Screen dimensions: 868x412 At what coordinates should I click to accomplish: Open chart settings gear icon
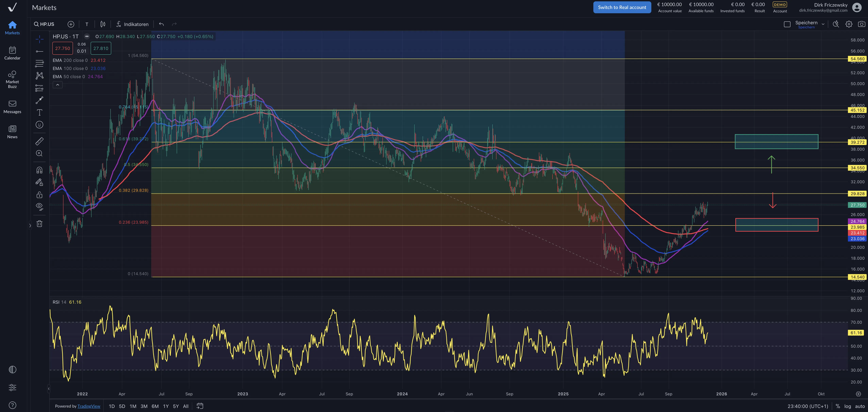tap(849, 24)
